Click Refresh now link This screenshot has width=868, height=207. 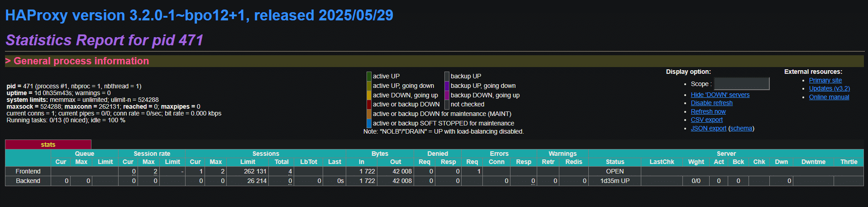click(x=708, y=111)
